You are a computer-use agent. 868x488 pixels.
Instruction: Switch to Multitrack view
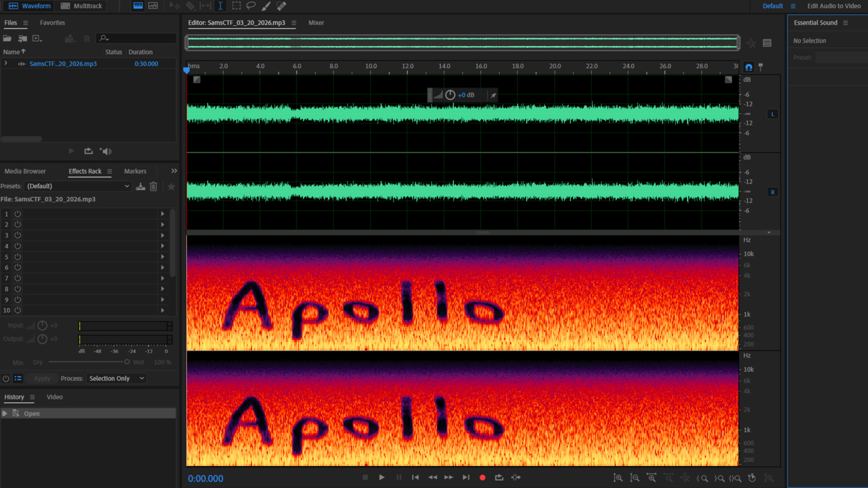tap(82, 6)
